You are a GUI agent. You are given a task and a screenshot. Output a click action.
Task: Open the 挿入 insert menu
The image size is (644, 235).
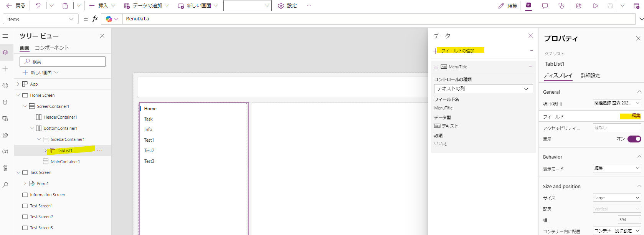pos(102,6)
